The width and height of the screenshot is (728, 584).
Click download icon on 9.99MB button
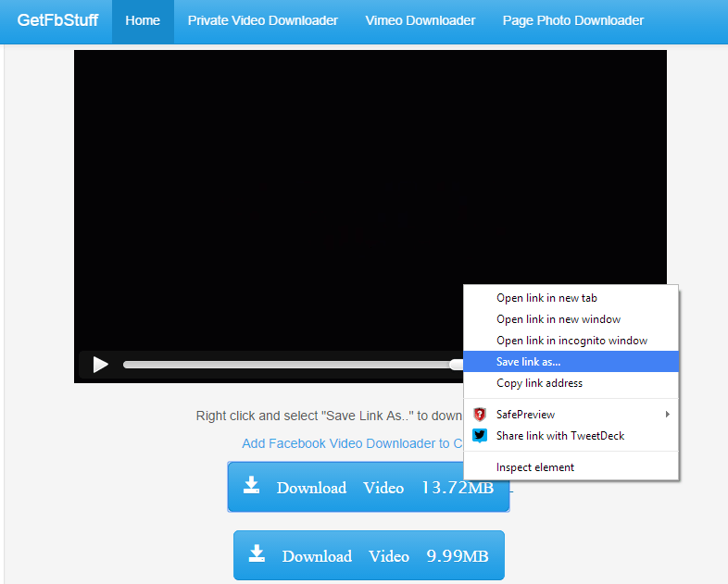257,553
